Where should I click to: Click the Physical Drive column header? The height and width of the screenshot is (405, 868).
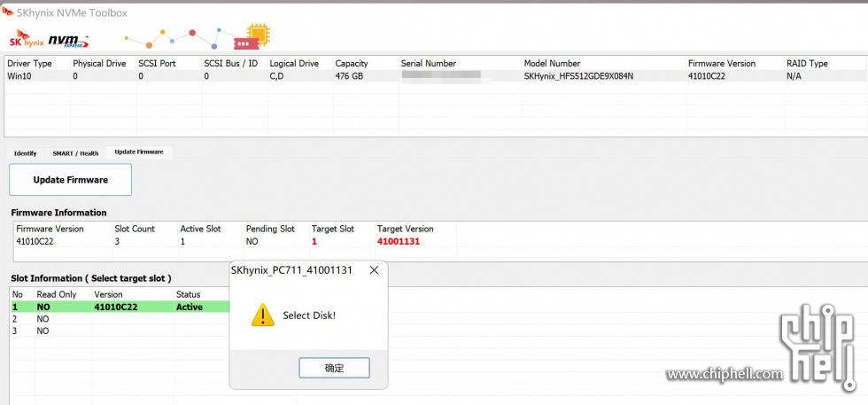[99, 63]
